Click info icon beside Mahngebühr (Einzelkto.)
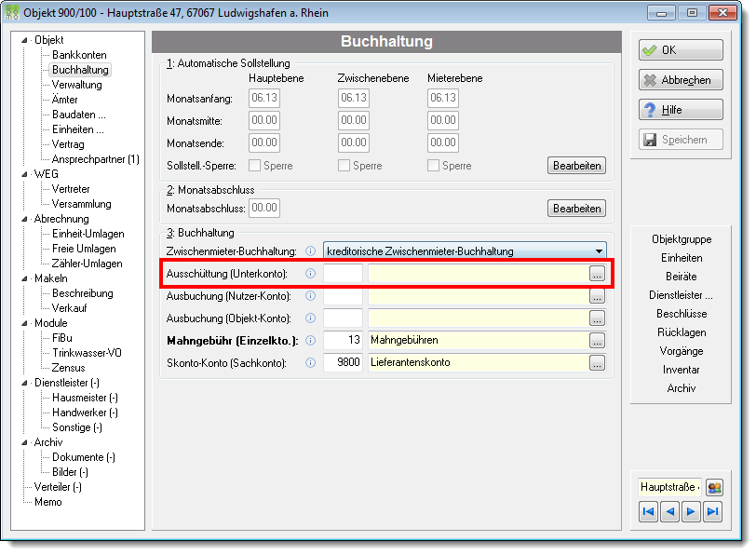756x555 pixels. pyautogui.click(x=311, y=341)
